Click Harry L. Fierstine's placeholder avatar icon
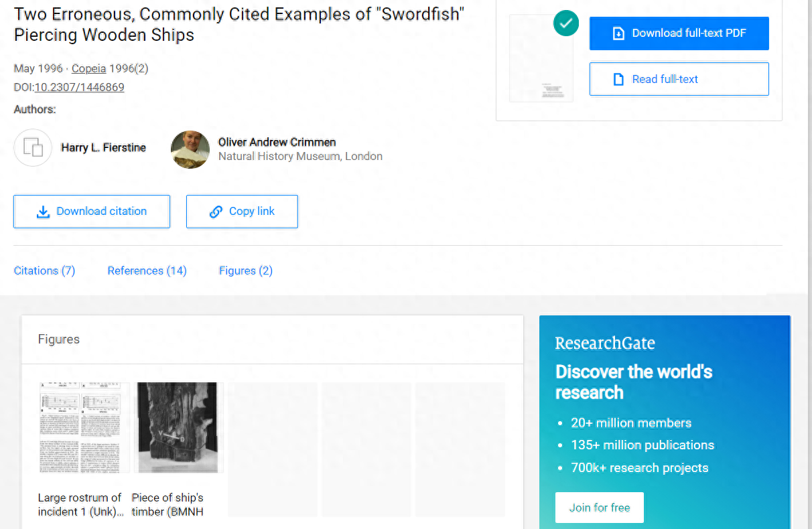Viewport: 812px width, 529px height. pyautogui.click(x=33, y=147)
